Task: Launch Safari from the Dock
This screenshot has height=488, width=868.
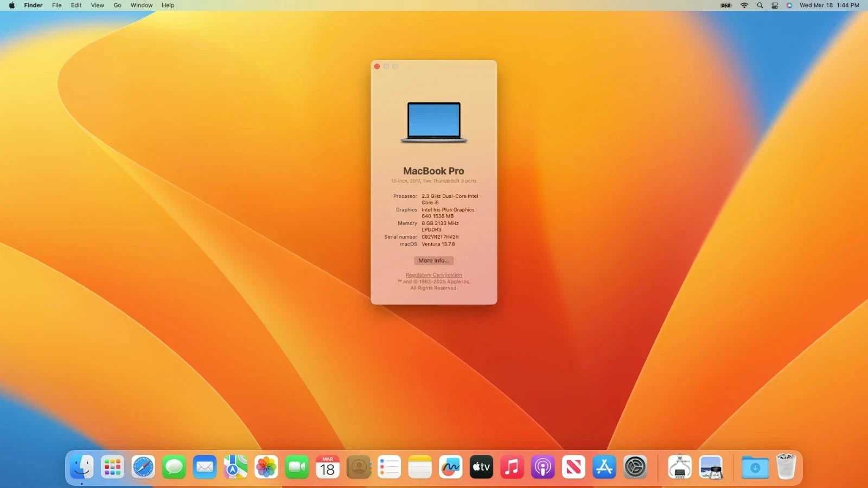Action: pos(143,467)
